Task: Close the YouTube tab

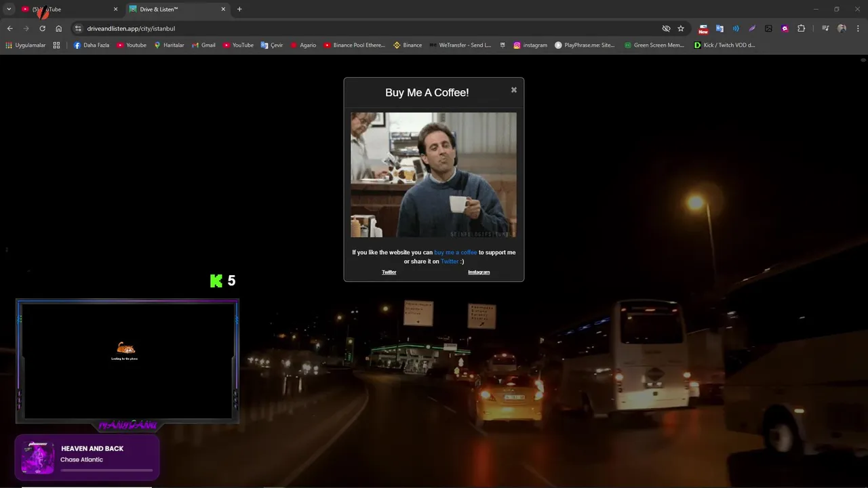Action: point(115,9)
